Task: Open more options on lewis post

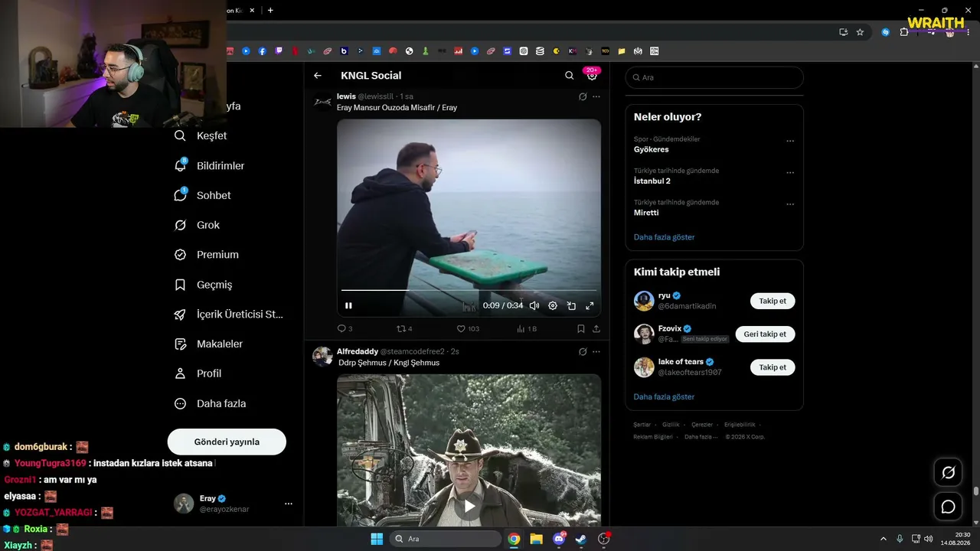Action: (x=596, y=96)
